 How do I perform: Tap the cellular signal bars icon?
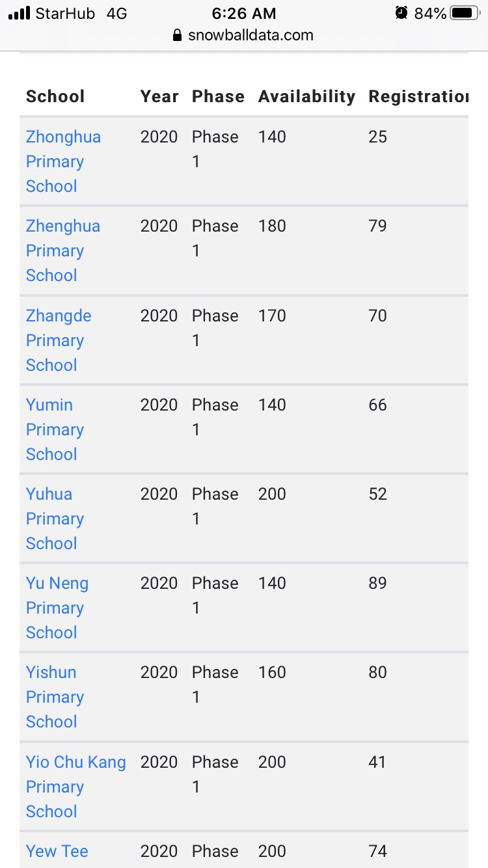point(20,13)
